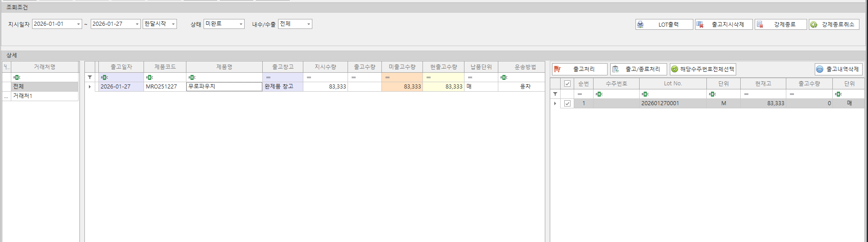Click the 지시수량 column header

tap(325, 67)
